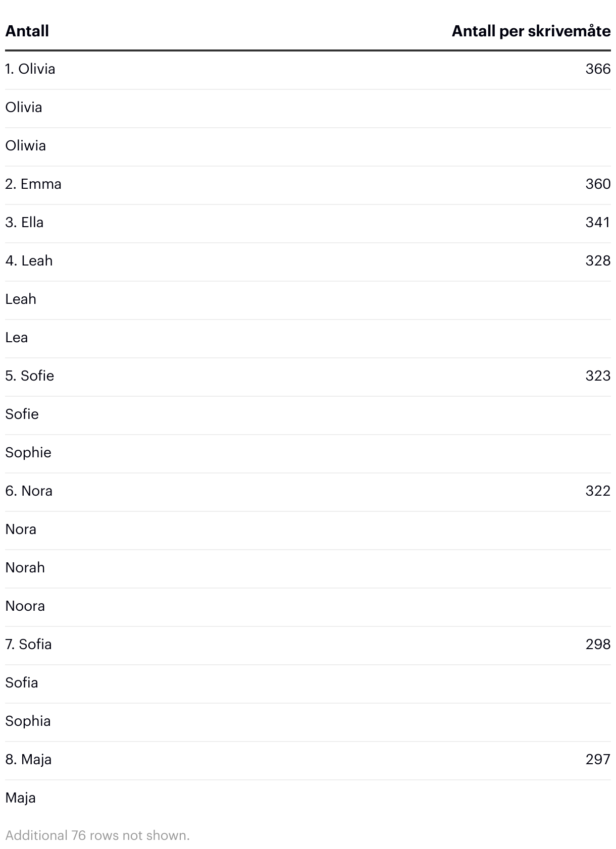The height and width of the screenshot is (849, 616).
Task: Select the "Lea" spelling variant row
Action: [x=17, y=337]
